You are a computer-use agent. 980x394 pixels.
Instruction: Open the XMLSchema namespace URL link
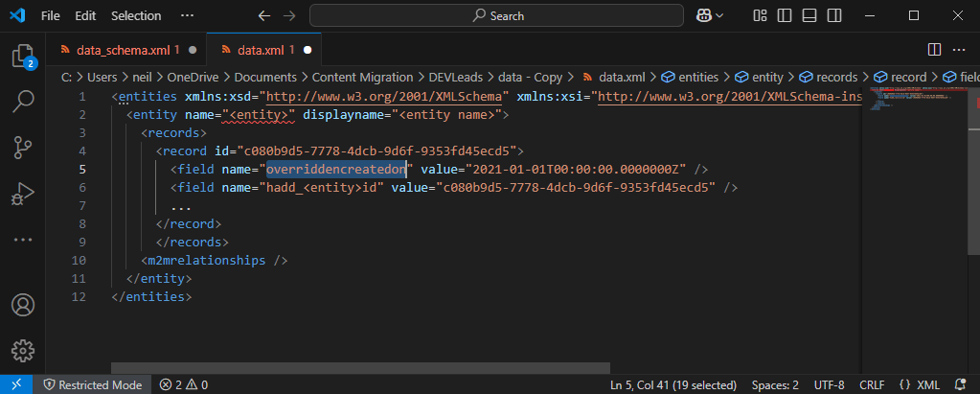click(387, 97)
